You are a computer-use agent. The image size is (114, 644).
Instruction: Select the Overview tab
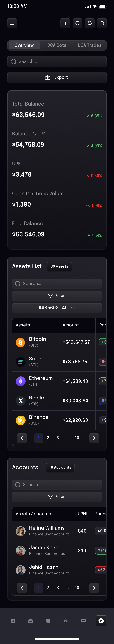pyautogui.click(x=24, y=45)
